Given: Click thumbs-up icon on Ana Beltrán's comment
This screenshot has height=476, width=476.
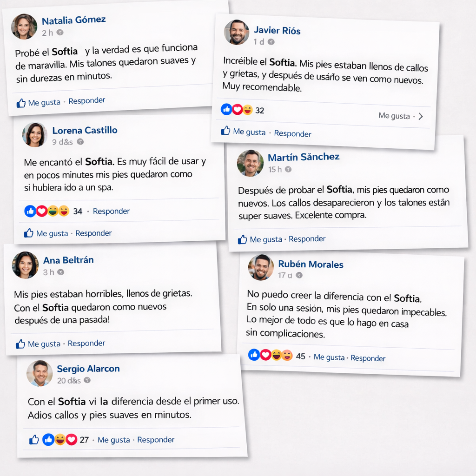Looking at the screenshot, I should [20, 344].
